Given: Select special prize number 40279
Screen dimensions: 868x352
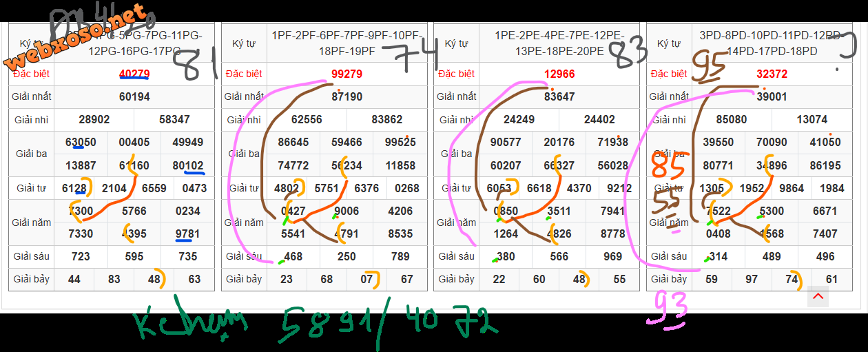Looking at the screenshot, I should pos(134,74).
